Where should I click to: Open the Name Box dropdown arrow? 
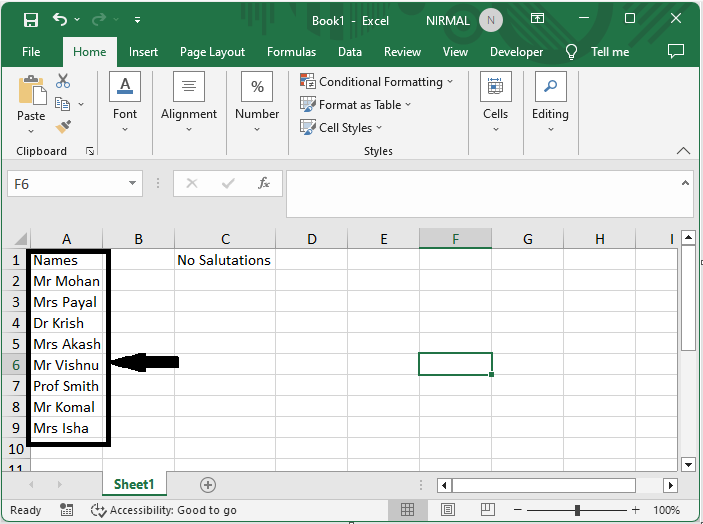point(134,184)
